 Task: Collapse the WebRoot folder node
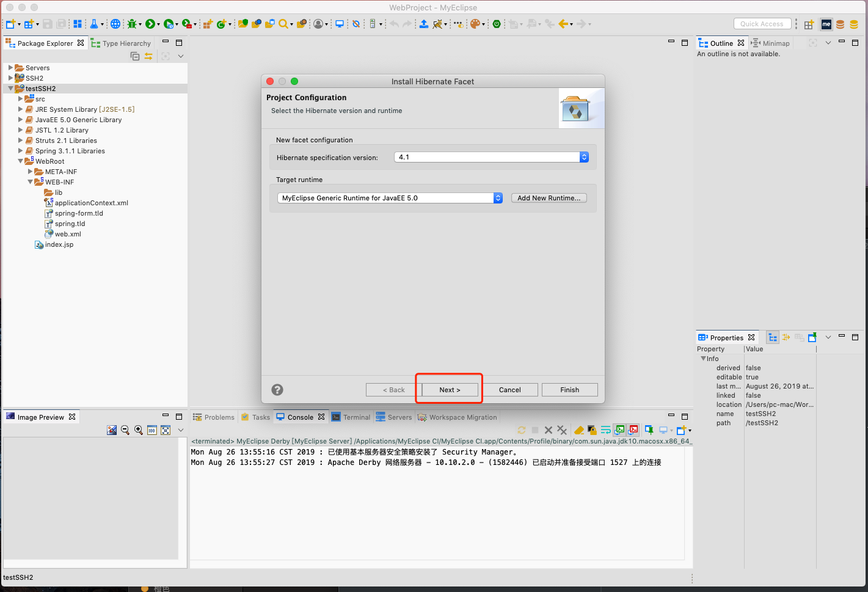click(20, 161)
